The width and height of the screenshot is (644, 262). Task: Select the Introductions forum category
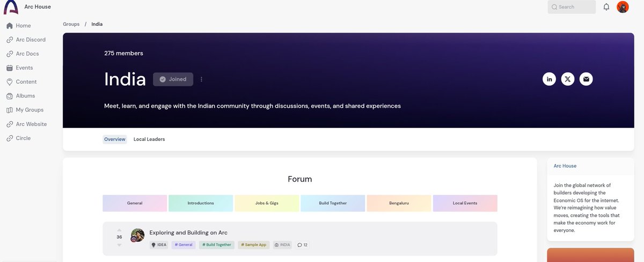click(201, 204)
